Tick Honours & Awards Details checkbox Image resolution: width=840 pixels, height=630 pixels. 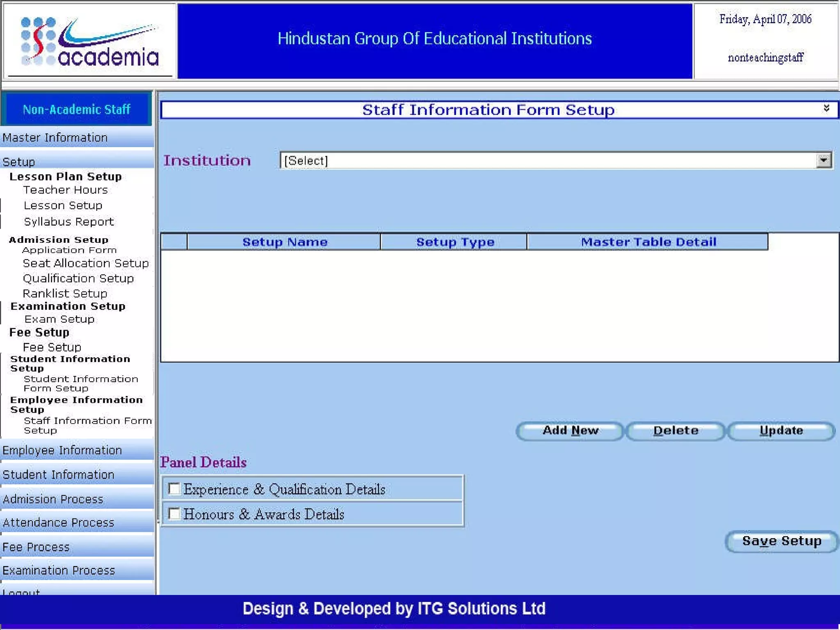[x=174, y=514]
